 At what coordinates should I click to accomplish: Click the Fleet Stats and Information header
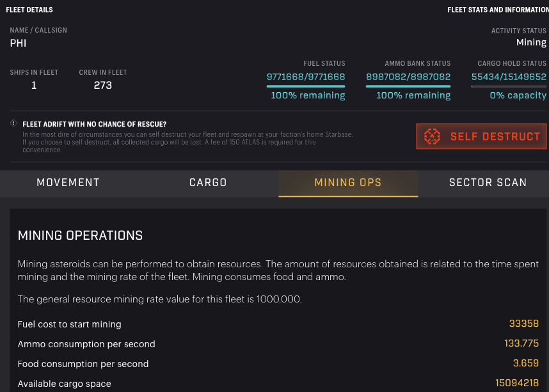click(497, 10)
